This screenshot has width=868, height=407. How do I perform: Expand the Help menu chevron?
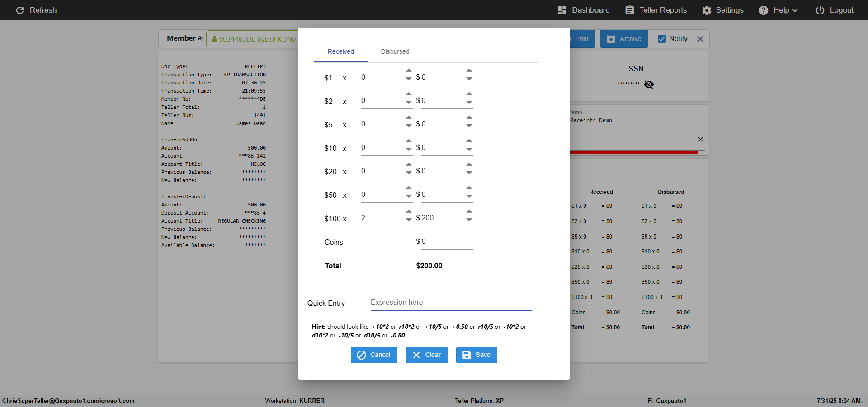(x=795, y=10)
